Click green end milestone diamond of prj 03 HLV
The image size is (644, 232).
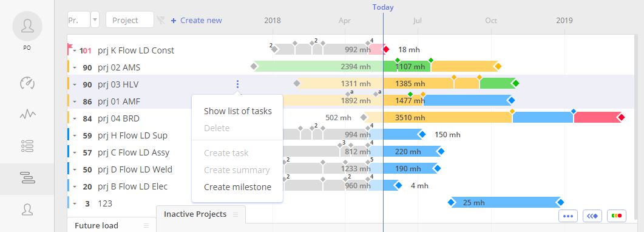point(516,83)
